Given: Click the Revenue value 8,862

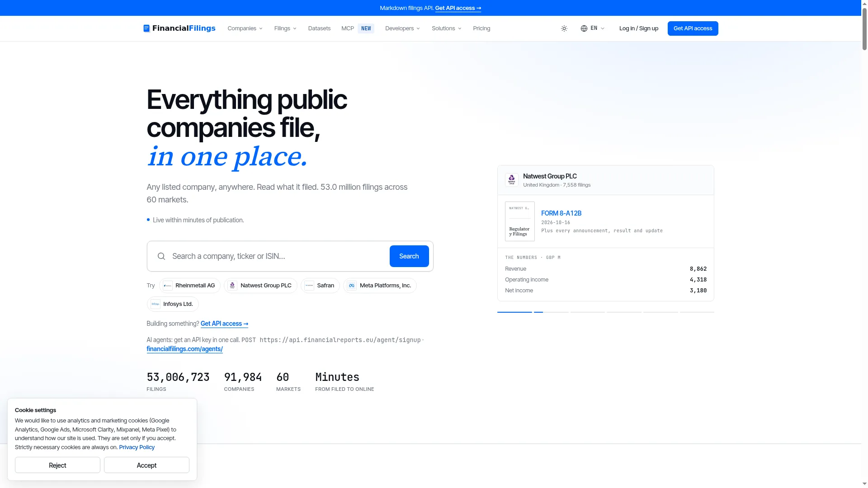Looking at the screenshot, I should pos(698,269).
